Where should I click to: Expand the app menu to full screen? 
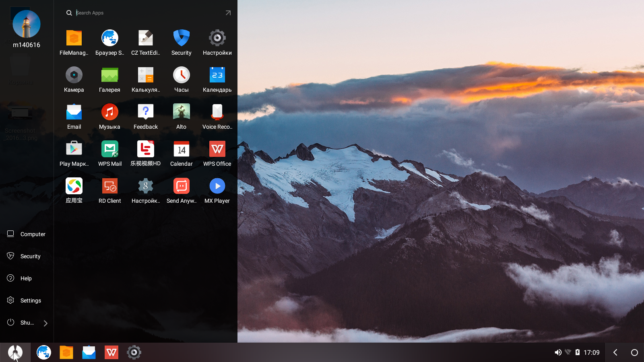tap(228, 13)
